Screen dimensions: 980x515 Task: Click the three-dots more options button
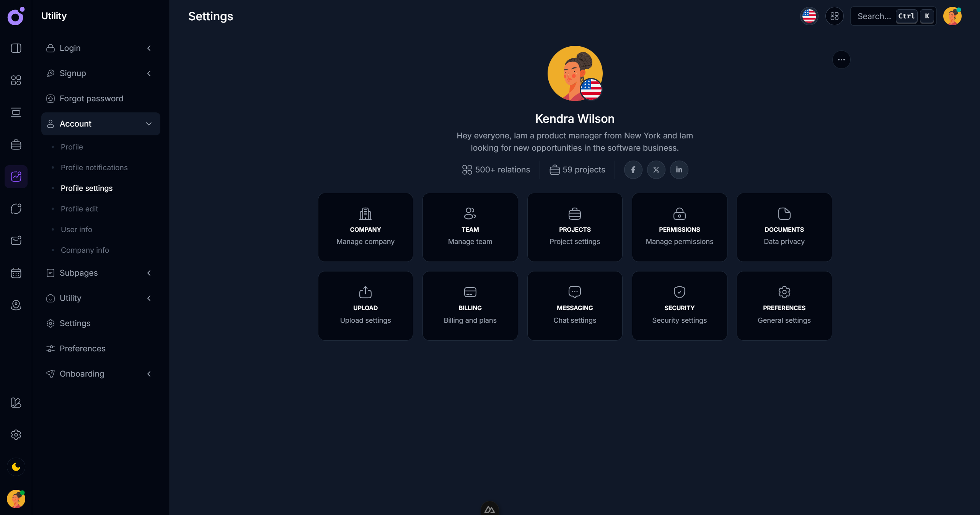pyautogui.click(x=841, y=60)
